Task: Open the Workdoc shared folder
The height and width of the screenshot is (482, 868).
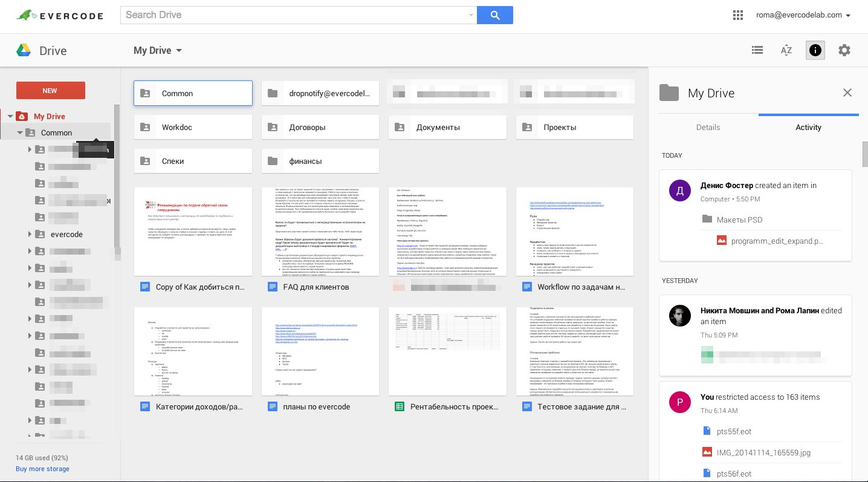Action: (x=193, y=127)
